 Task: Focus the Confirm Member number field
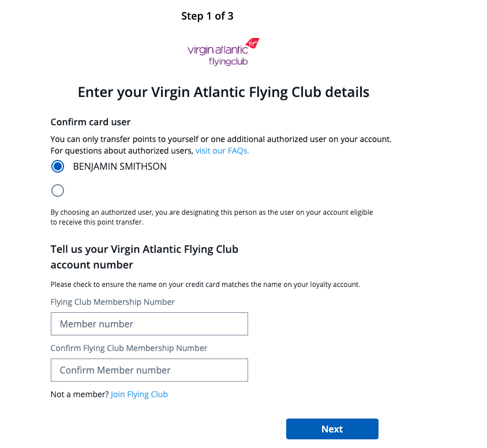(x=149, y=370)
